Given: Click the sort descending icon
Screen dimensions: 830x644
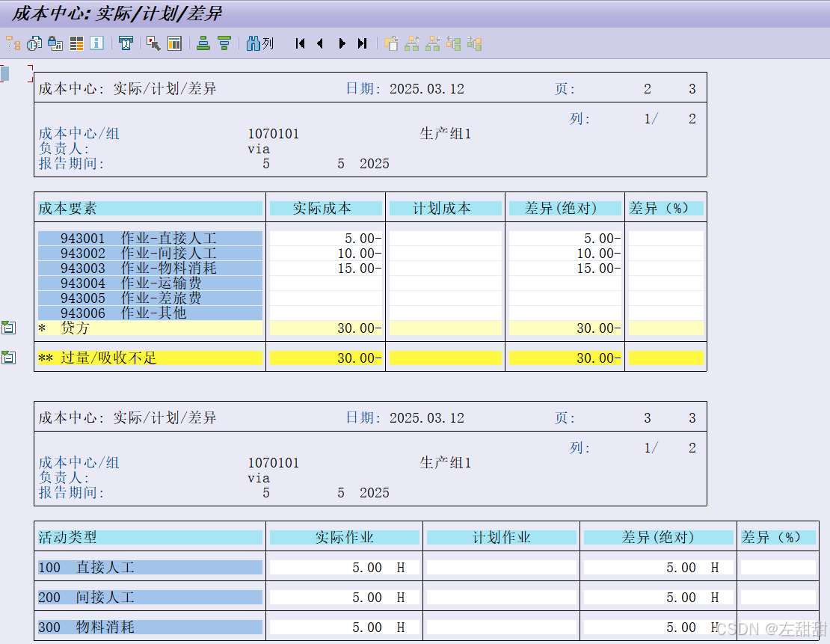Looking at the screenshot, I should (x=224, y=43).
